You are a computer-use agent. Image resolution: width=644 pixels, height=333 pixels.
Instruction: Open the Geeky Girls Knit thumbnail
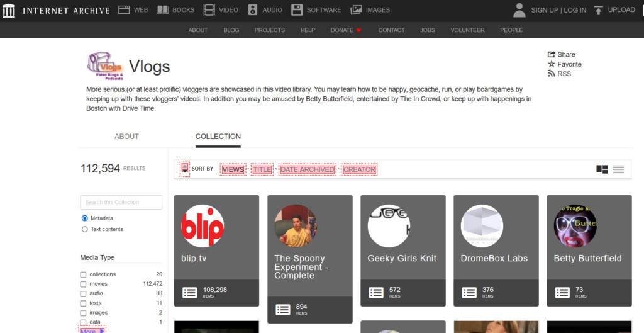389,226
